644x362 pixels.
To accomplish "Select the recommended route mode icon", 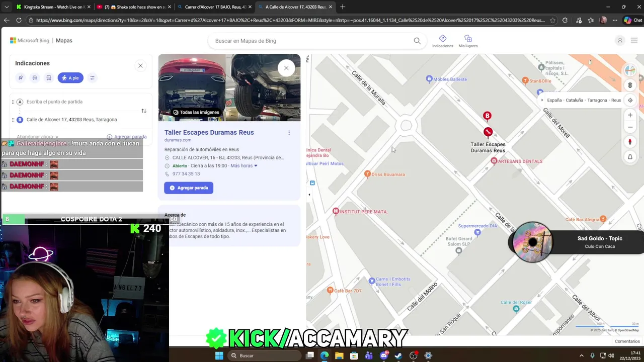I will tap(21, 78).
